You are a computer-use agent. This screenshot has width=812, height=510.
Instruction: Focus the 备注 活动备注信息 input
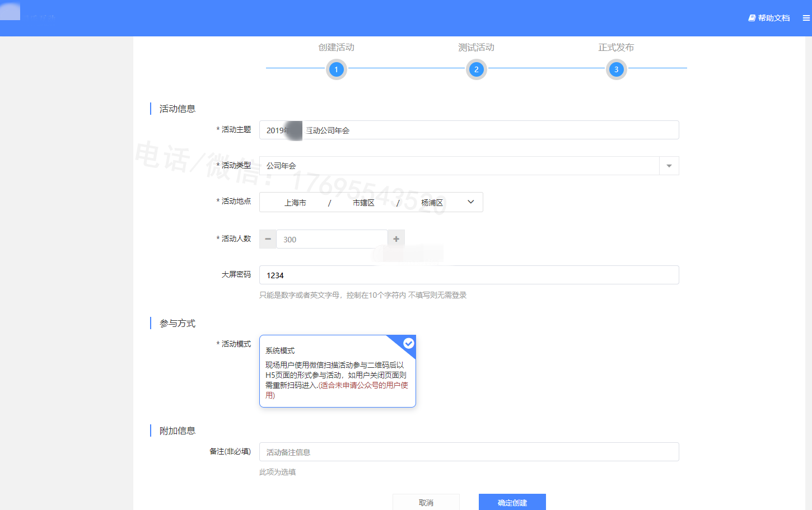coord(469,452)
